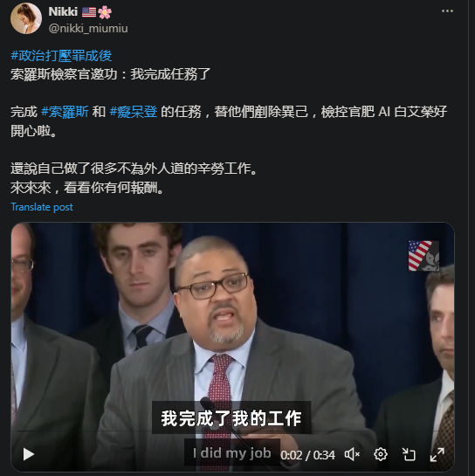Open hashtag #癡呆登
Screen dimensions: 475x476
pos(134,112)
